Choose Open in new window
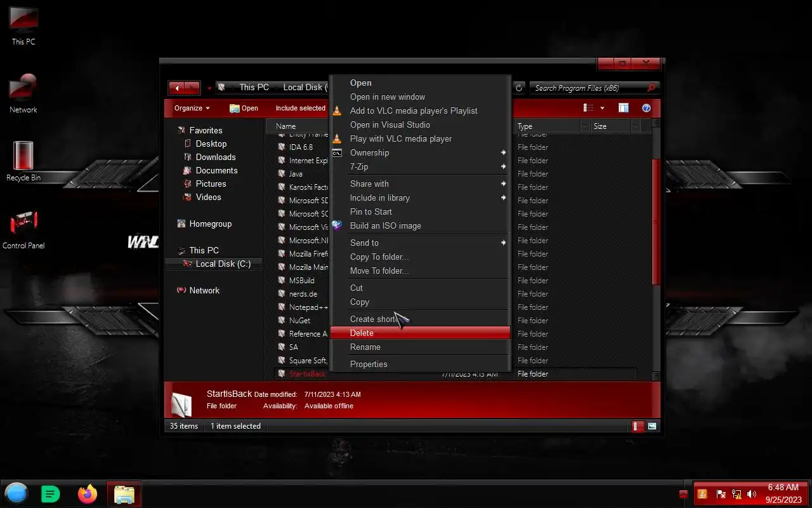812x508 pixels. click(421, 97)
